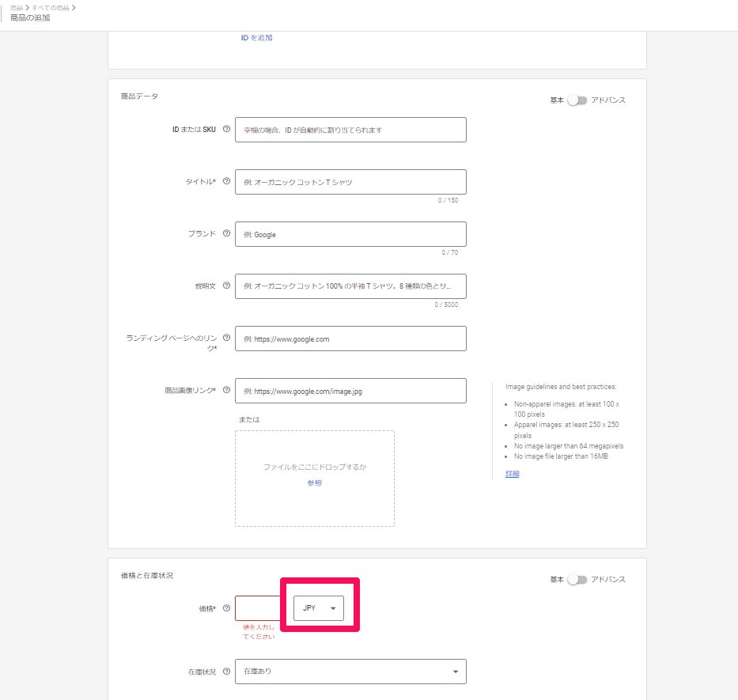Open the 詳細 image guidelines link
This screenshot has height=700, width=738.
[512, 474]
